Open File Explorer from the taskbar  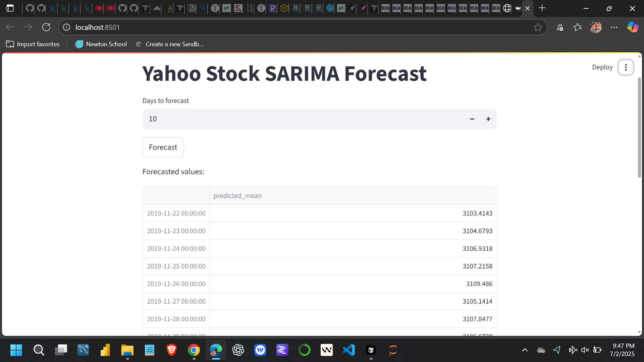(127, 350)
